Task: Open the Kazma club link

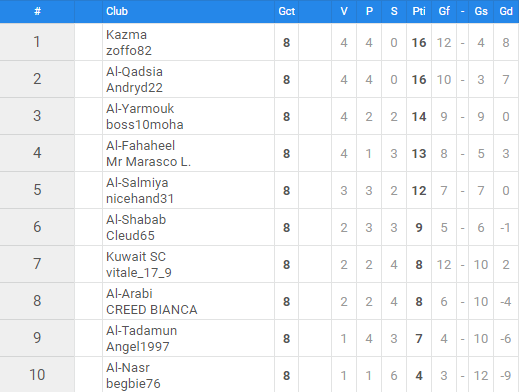Action: tap(126, 35)
